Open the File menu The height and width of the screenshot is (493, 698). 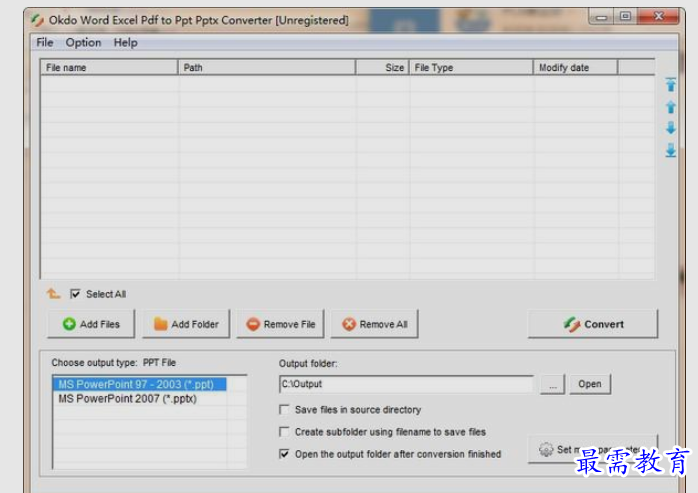[x=45, y=43]
